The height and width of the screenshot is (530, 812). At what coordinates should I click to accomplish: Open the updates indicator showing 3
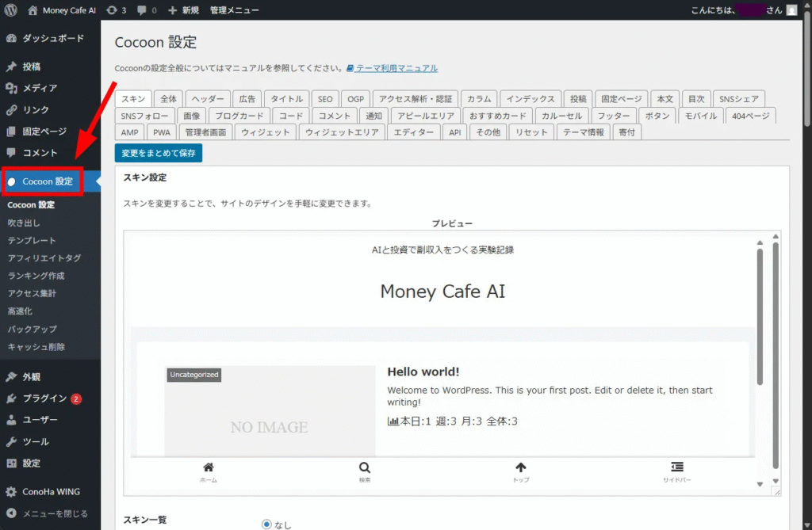117,10
